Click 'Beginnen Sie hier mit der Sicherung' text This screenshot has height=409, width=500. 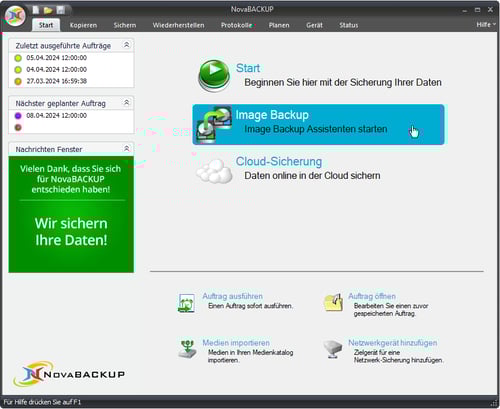click(x=343, y=82)
